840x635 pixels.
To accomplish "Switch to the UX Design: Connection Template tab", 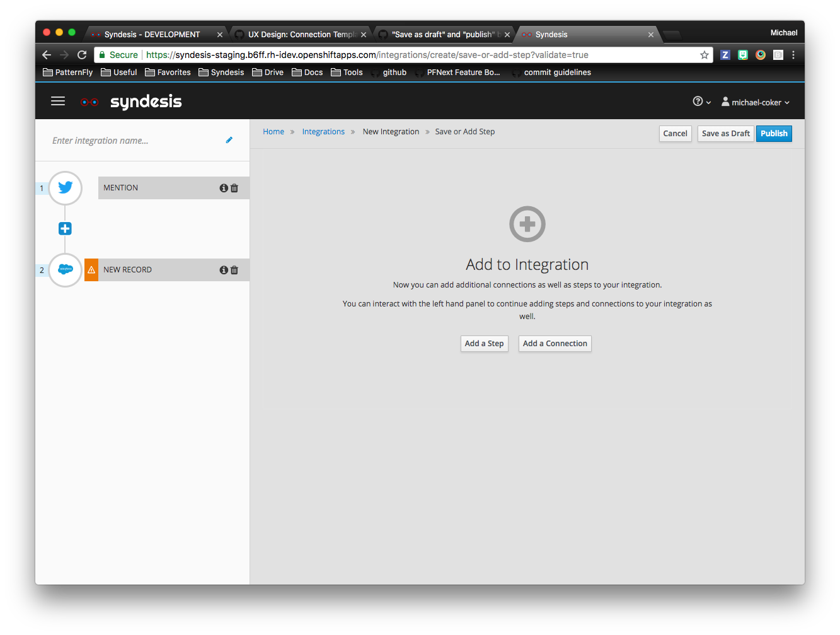I will point(301,34).
